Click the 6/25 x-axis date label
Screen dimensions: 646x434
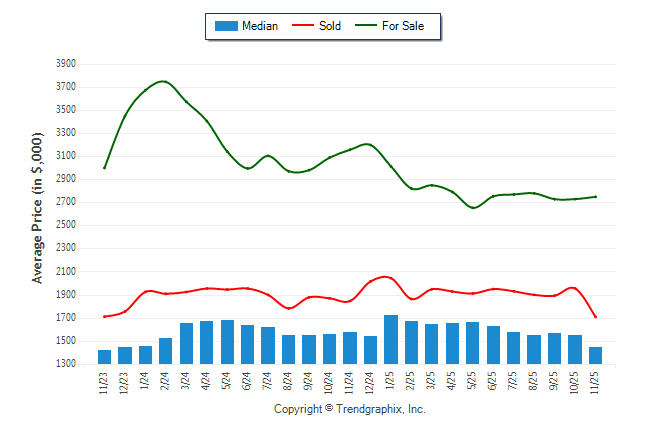point(494,382)
